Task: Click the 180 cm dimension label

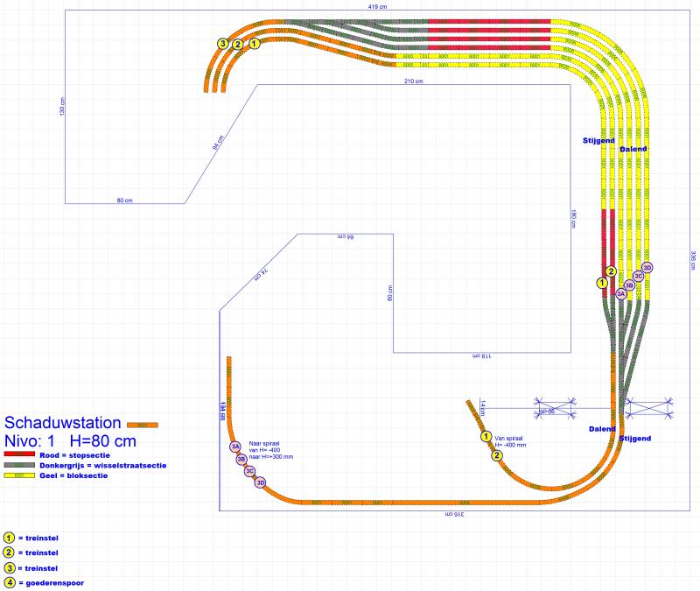Action: click(x=573, y=219)
